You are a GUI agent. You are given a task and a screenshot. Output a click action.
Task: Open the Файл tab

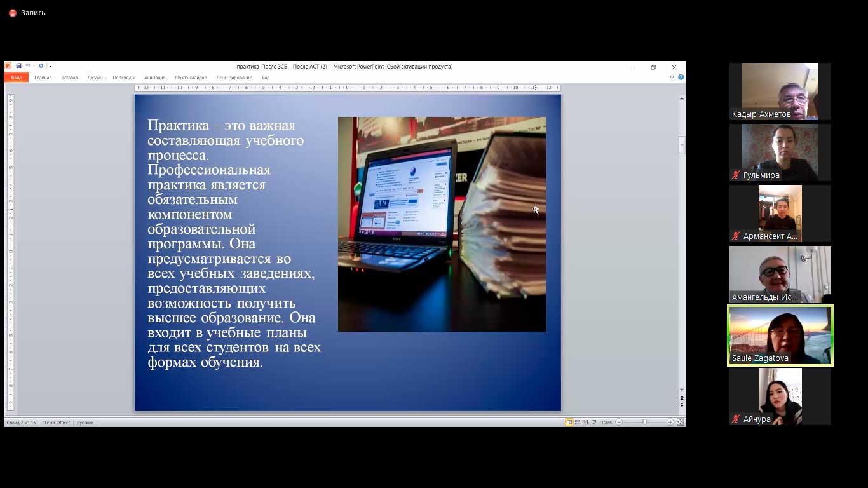click(16, 78)
